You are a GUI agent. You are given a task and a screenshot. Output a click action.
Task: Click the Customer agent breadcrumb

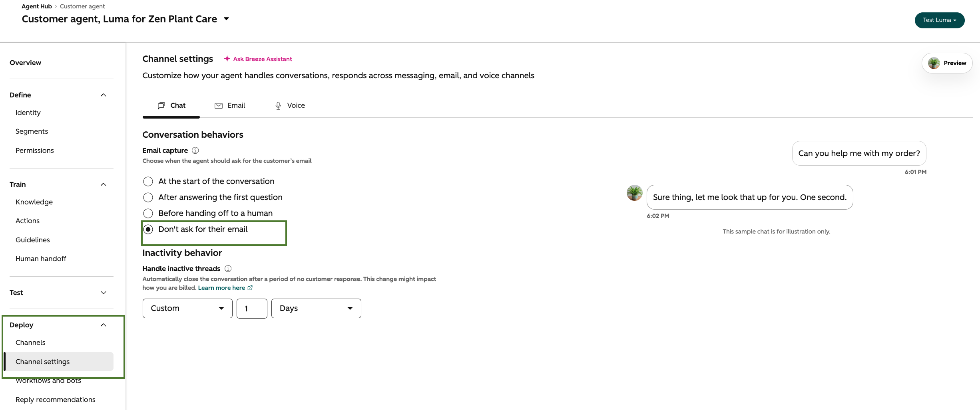coord(82,6)
